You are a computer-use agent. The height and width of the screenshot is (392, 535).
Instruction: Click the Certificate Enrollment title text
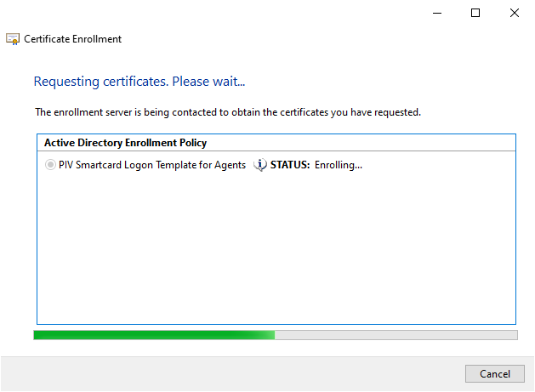pyautogui.click(x=73, y=39)
